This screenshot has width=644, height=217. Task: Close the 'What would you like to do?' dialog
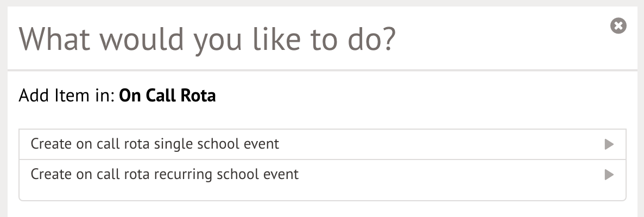point(618,25)
